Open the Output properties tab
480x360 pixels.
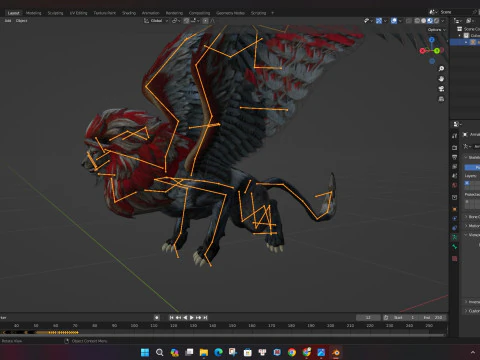(x=455, y=157)
